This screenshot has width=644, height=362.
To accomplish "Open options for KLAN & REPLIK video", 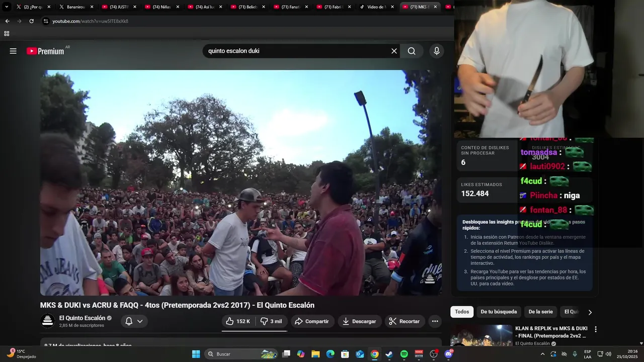I will pos(596,329).
